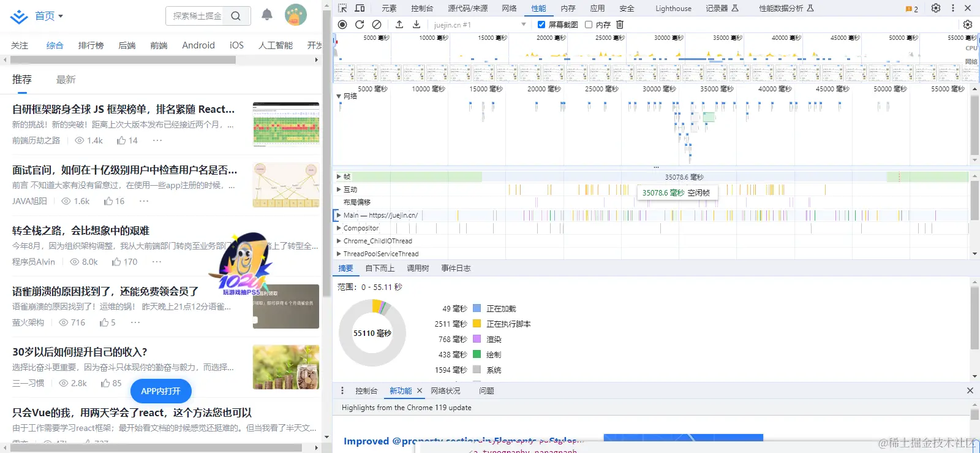Switch to the 最新 feed tab
Screen dimensions: 980x453
tap(66, 80)
